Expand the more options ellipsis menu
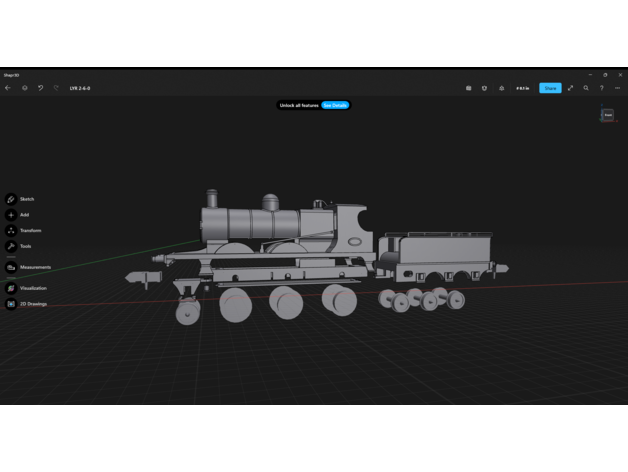The width and height of the screenshot is (628, 472). 617,88
